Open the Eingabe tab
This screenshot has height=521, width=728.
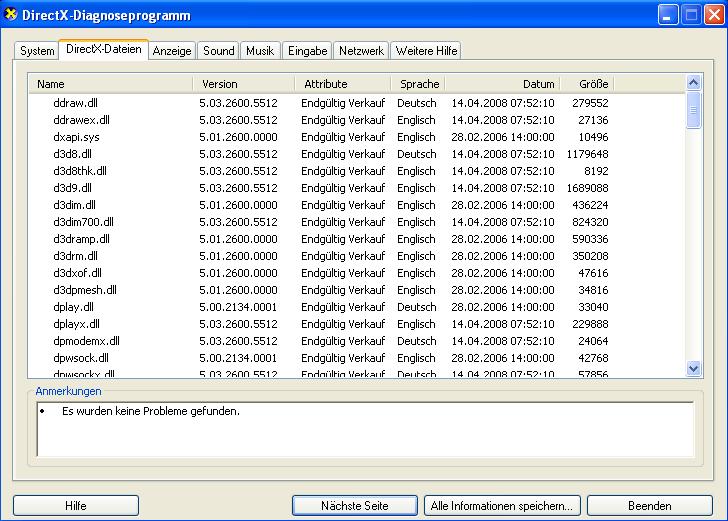(307, 51)
